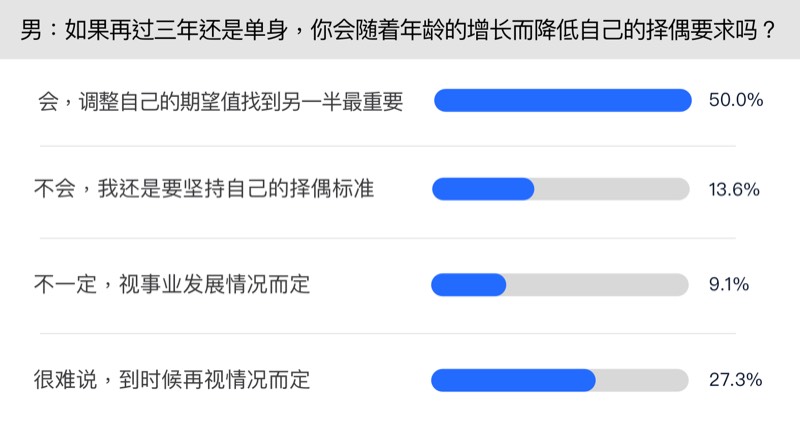Viewport: 800px width, 440px height.
Task: Click the 50.0% percentage value
Action: point(736,101)
